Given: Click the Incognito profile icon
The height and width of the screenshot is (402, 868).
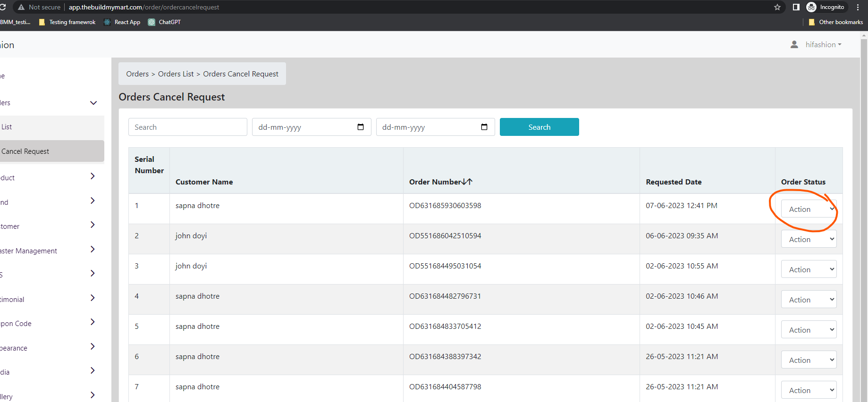Looking at the screenshot, I should [811, 7].
